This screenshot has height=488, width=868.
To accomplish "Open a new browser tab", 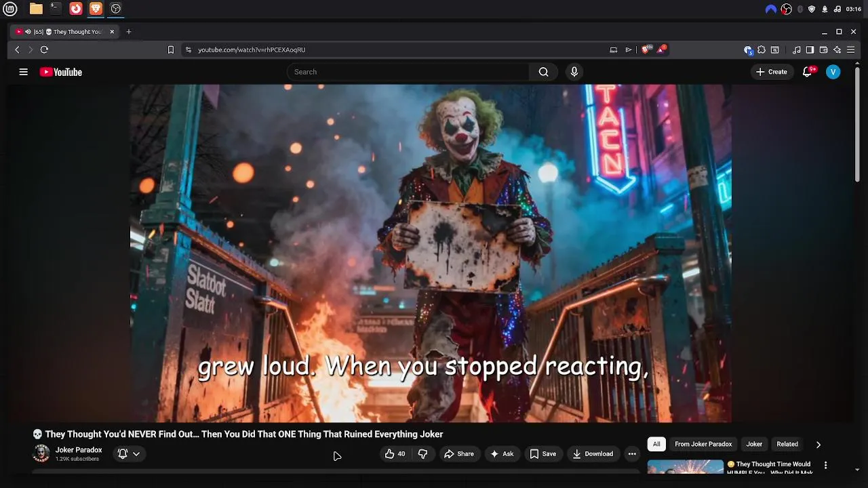I will tap(129, 32).
